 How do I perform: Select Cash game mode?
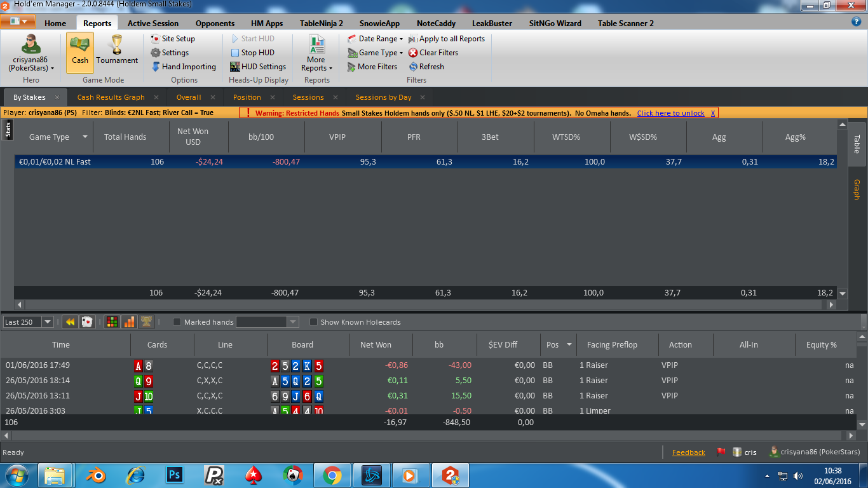tap(80, 53)
